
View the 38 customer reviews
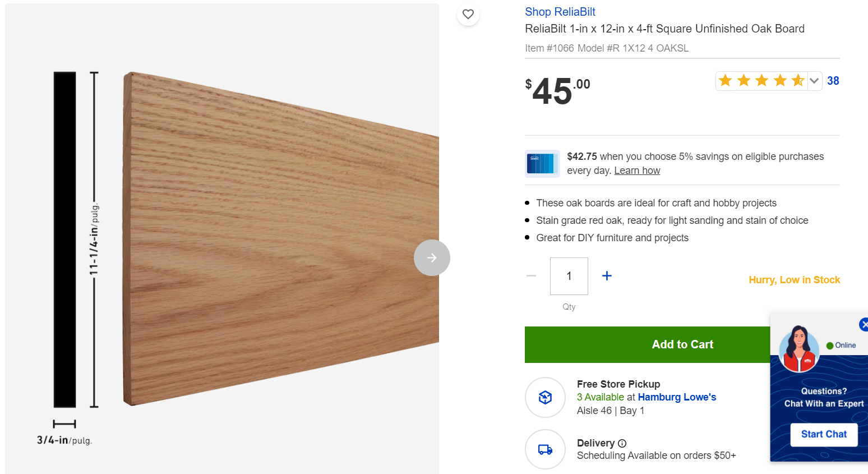tap(833, 80)
